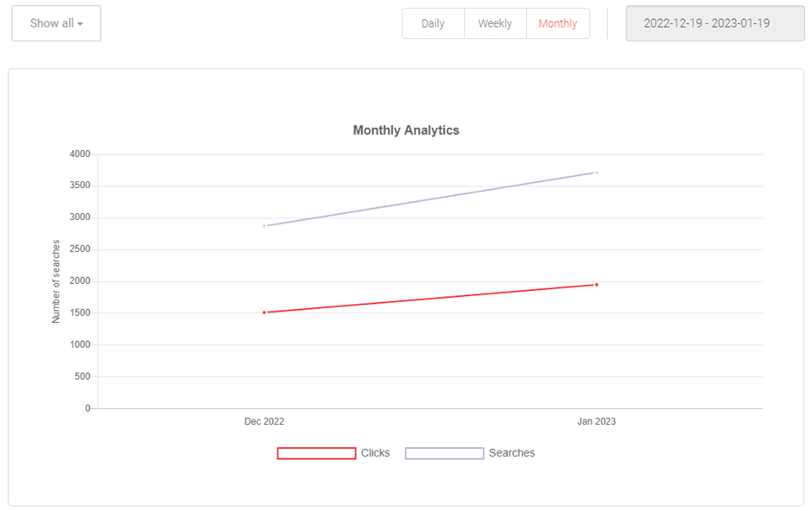Viewport: 812px width, 511px height.
Task: Click the Jan 2023 axis label
Action: tap(595, 421)
